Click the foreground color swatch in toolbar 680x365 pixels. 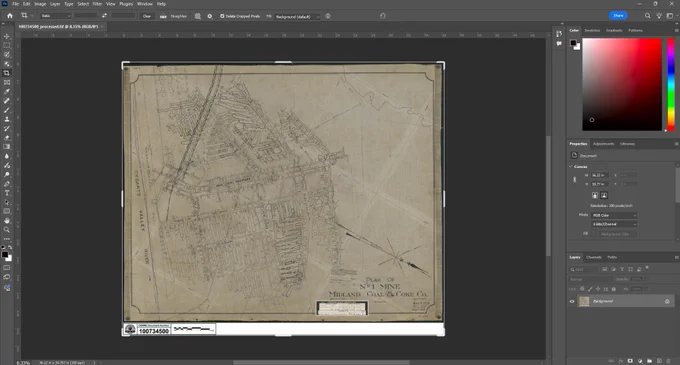pyautogui.click(x=4, y=254)
